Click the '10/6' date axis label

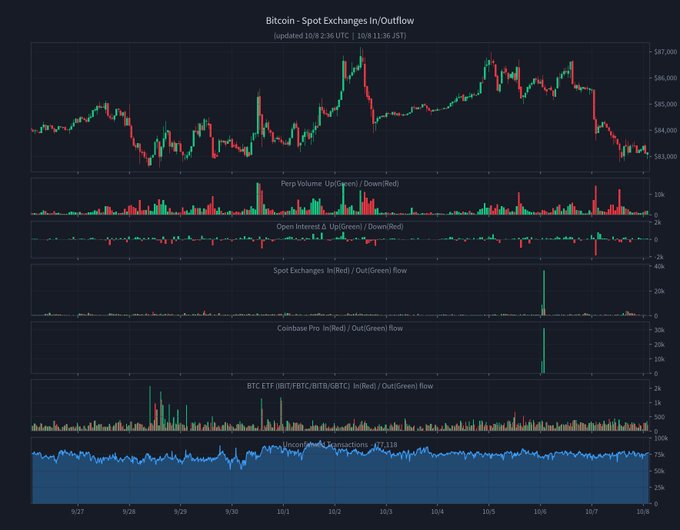(x=540, y=512)
